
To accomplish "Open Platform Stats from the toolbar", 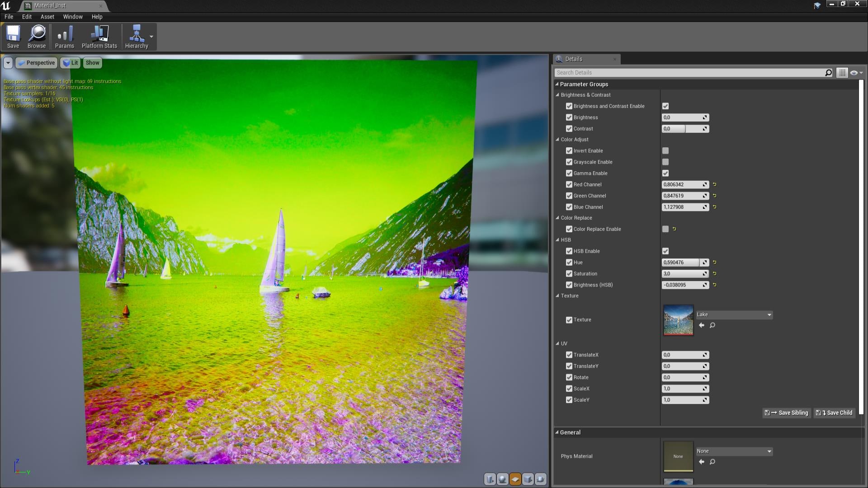I will 99,36.
